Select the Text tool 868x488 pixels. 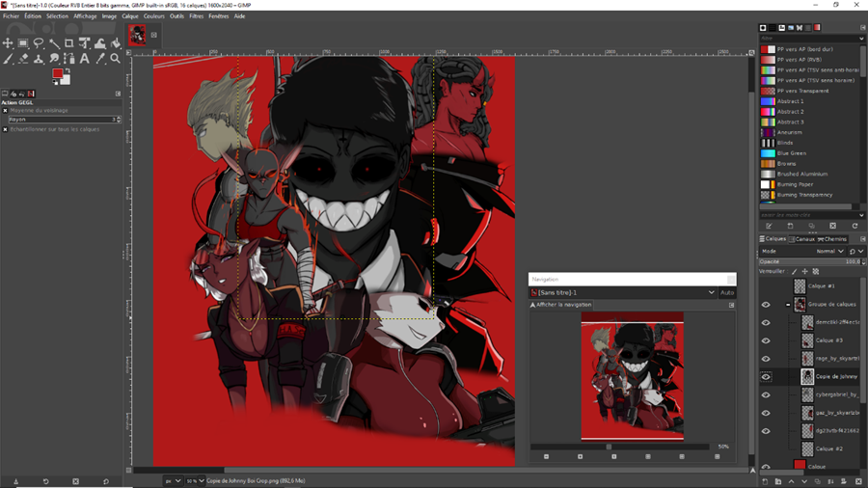pos(85,59)
